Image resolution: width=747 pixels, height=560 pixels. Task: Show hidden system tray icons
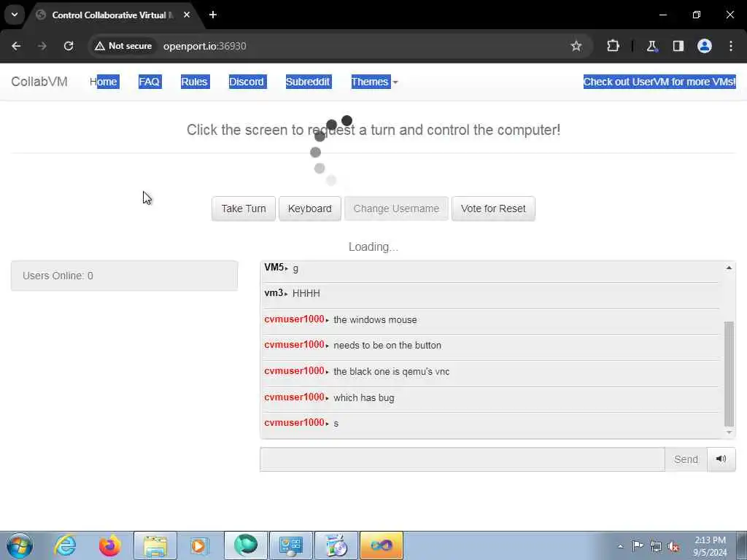[x=620, y=546]
